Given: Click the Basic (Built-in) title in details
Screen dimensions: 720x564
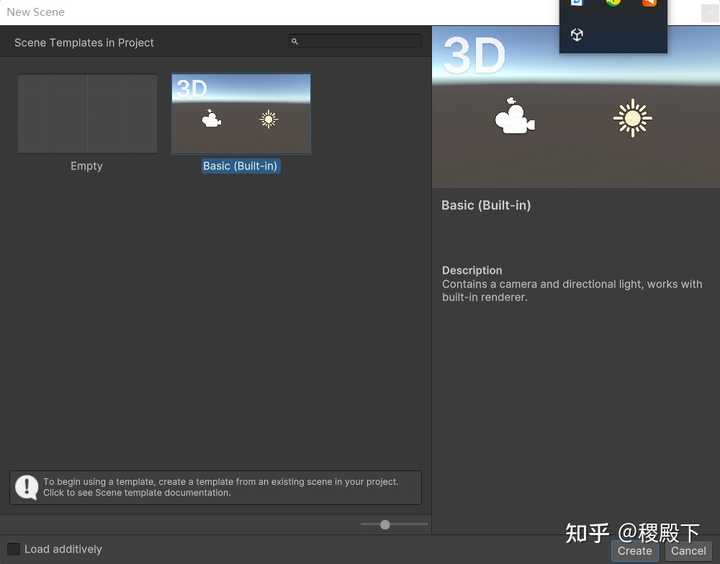Looking at the screenshot, I should (486, 205).
